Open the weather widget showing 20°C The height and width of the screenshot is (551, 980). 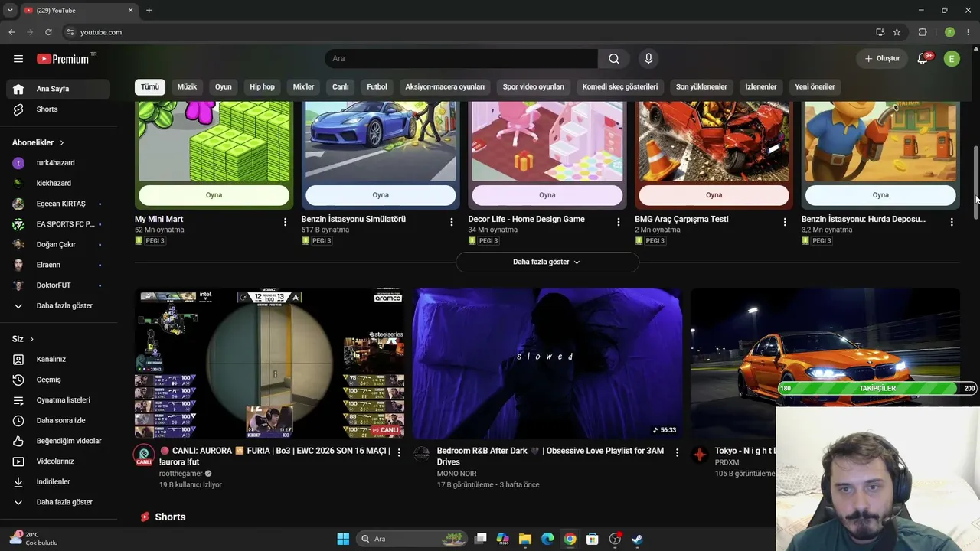point(34,539)
